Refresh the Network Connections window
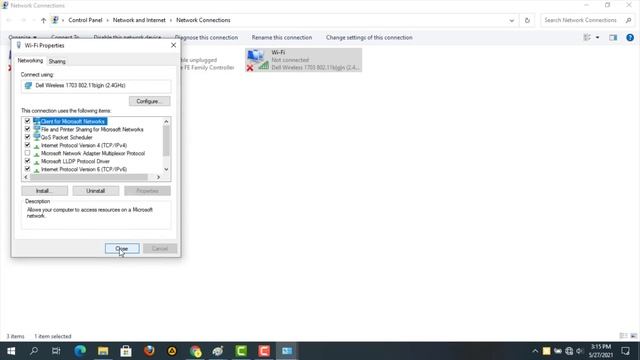The width and height of the screenshot is (640, 360). tap(527, 20)
